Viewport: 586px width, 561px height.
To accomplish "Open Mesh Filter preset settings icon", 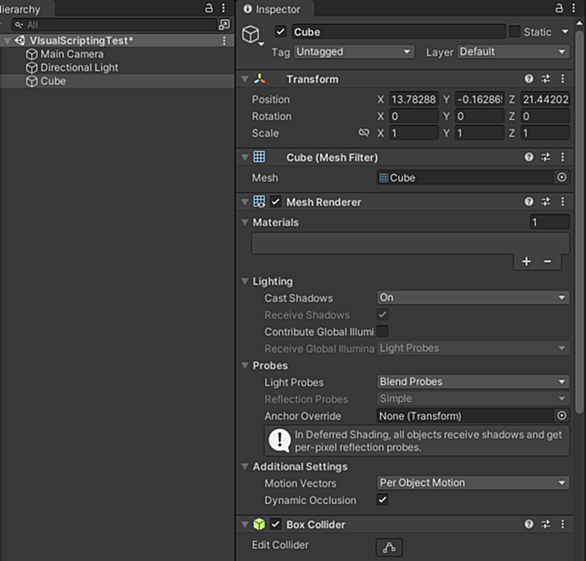I will point(546,157).
